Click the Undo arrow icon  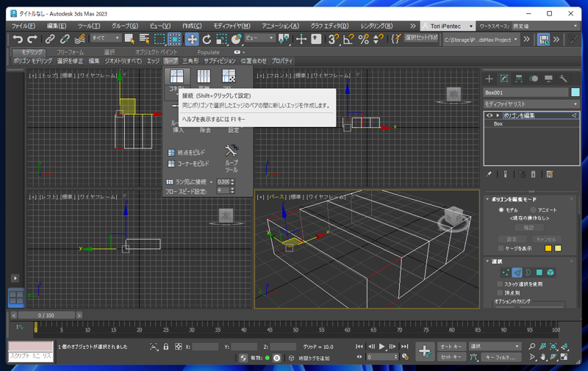point(18,39)
